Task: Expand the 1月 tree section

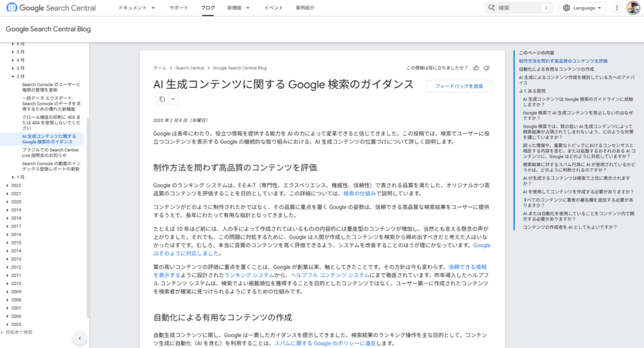Action: (x=13, y=177)
